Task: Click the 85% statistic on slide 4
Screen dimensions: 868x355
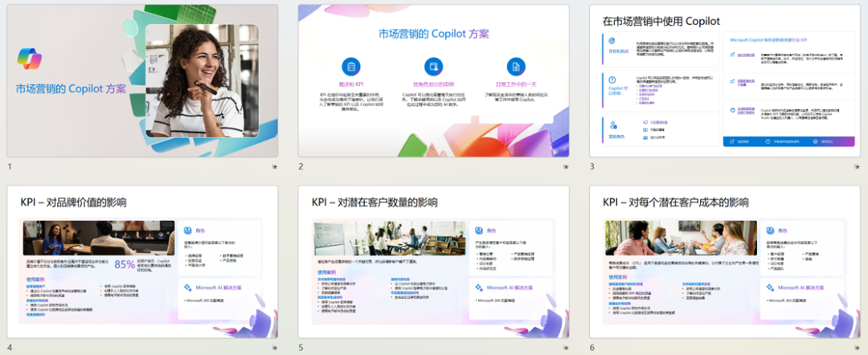Action: tap(125, 264)
